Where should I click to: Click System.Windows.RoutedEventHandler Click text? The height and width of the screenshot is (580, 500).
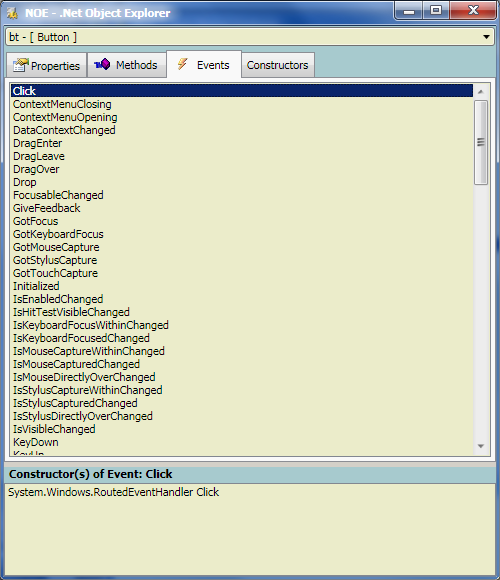[114, 492]
